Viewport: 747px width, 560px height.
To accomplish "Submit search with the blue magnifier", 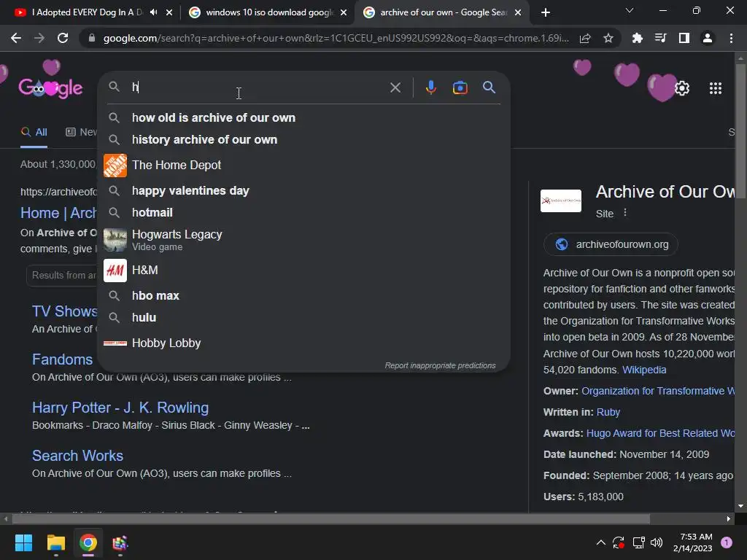I will tap(489, 87).
